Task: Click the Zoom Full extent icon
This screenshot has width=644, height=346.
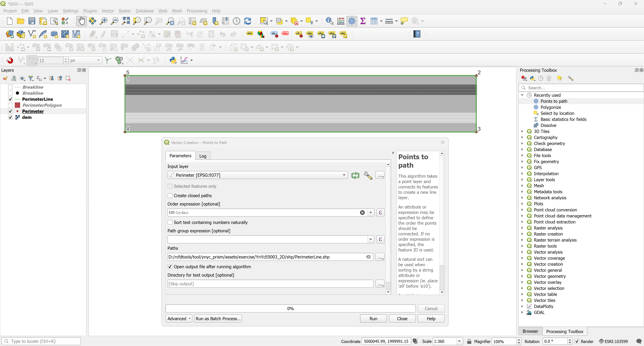Action: (x=126, y=21)
